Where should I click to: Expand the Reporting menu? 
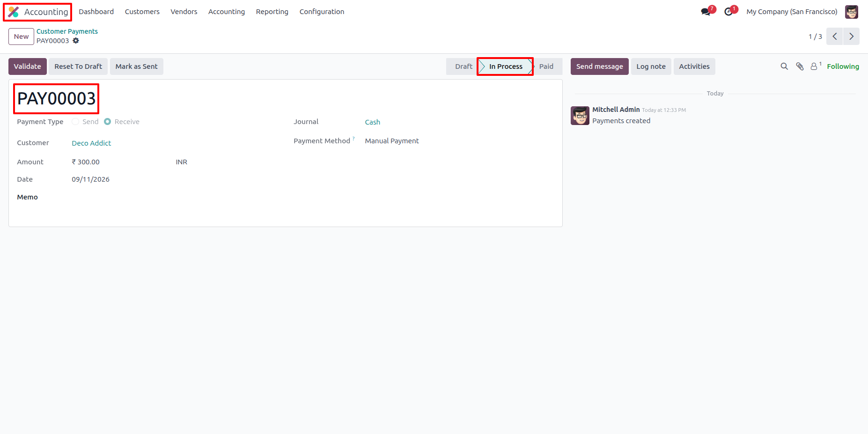(272, 12)
